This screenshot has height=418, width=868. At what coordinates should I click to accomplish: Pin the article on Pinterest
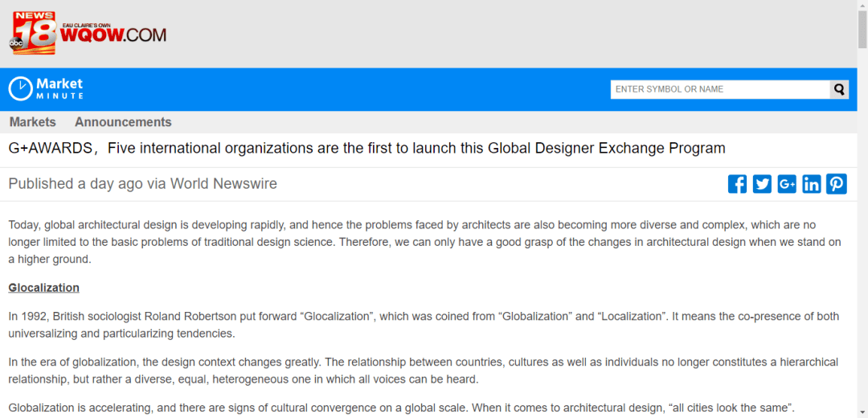click(x=837, y=184)
